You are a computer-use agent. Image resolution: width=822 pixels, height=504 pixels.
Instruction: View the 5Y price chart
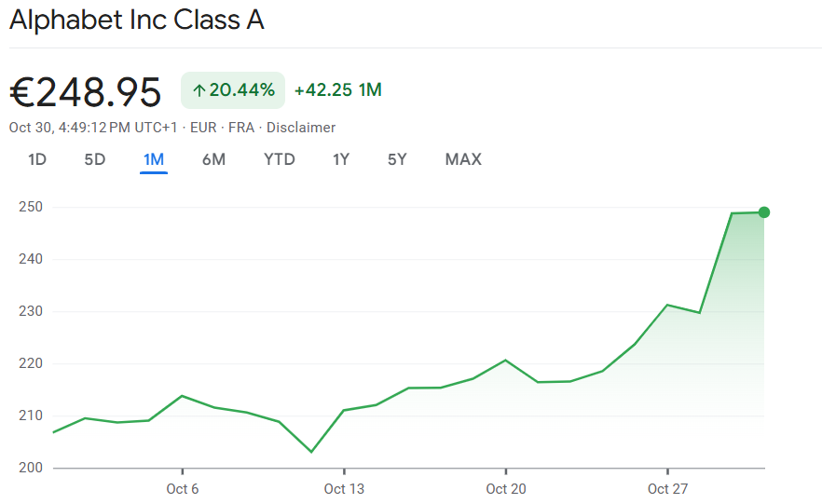click(398, 159)
